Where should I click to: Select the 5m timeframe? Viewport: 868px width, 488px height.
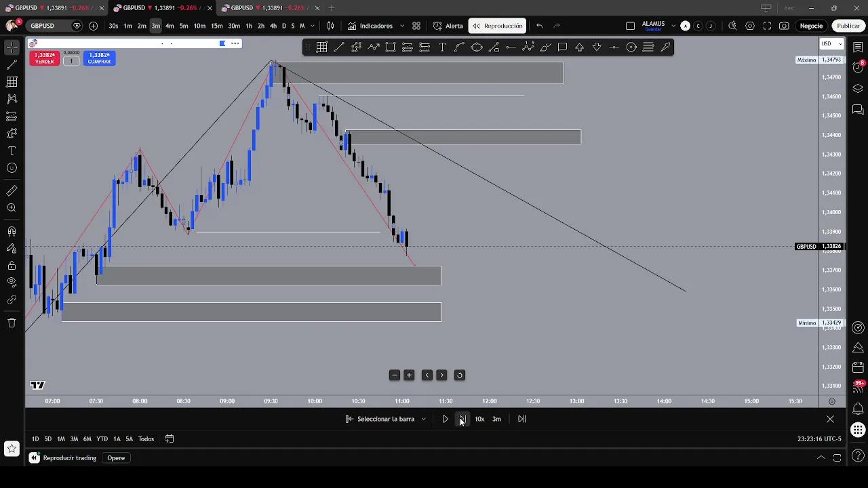pos(184,26)
